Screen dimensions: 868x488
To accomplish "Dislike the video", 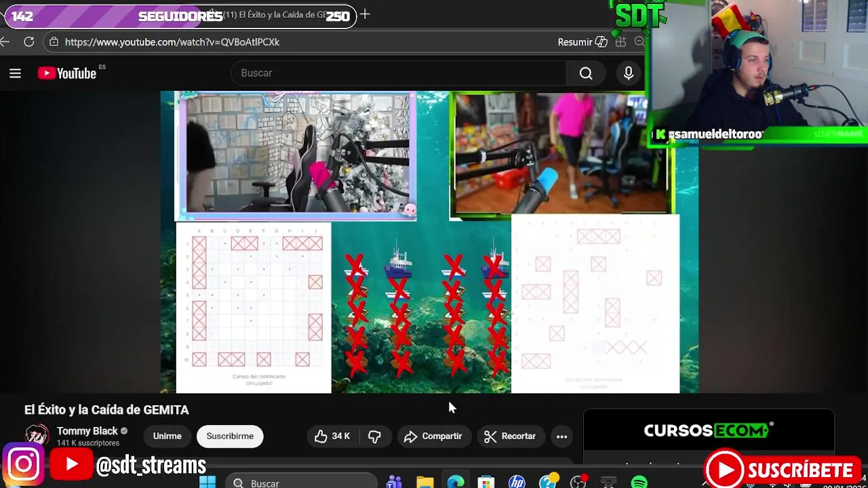I will 374,436.
